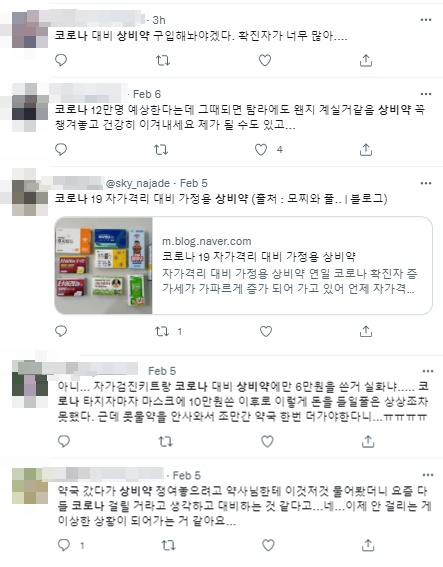Reply to the 3h tweet about 상비약
The width and height of the screenshot is (443, 567).
click(x=61, y=60)
